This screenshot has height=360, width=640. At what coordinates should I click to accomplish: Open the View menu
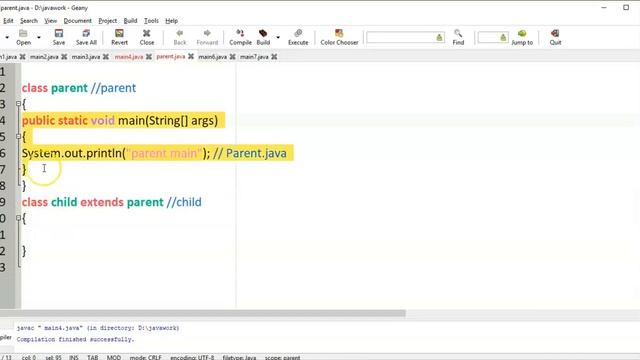pos(51,21)
